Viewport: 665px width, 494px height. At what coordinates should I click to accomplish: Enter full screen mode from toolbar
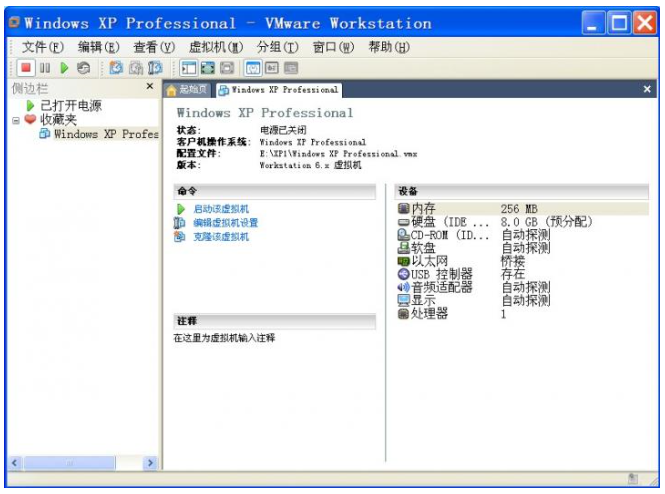click(x=209, y=69)
